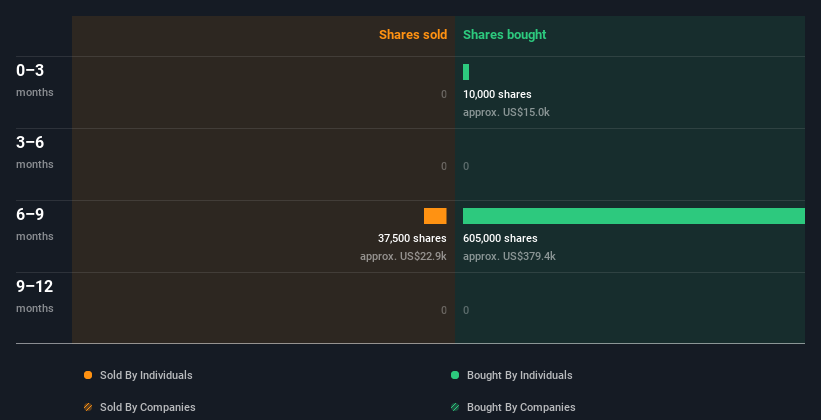Select the Bought By Companies legend label
Viewport: 821px width, 420px height.
pyautogui.click(x=521, y=407)
